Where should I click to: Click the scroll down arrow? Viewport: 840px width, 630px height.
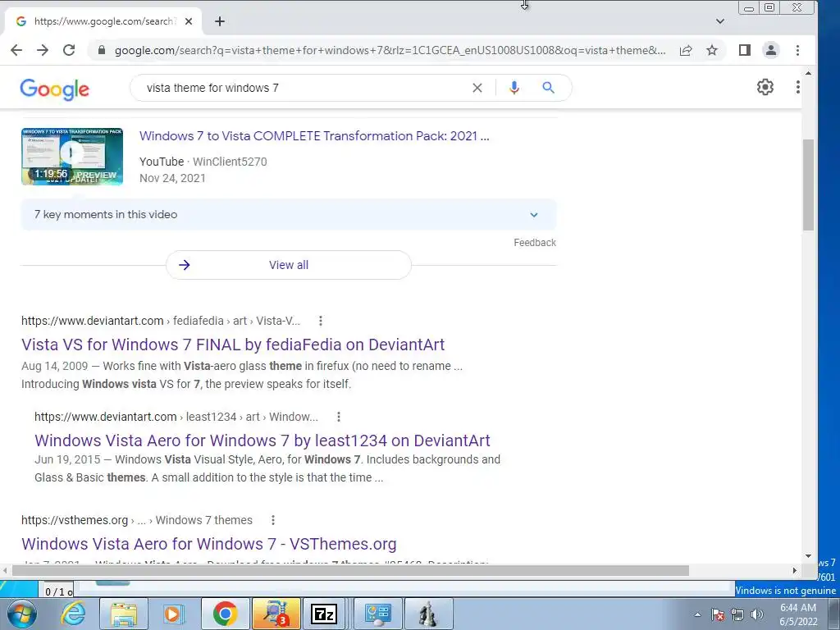(808, 557)
